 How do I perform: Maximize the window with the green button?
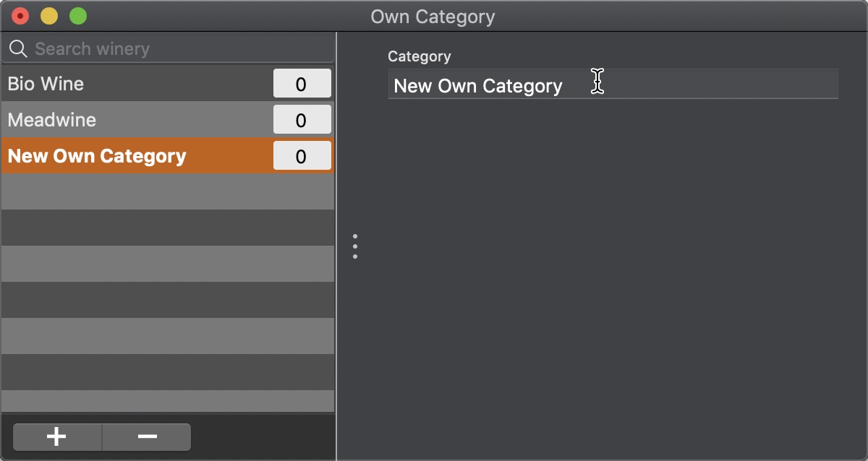[x=78, y=16]
